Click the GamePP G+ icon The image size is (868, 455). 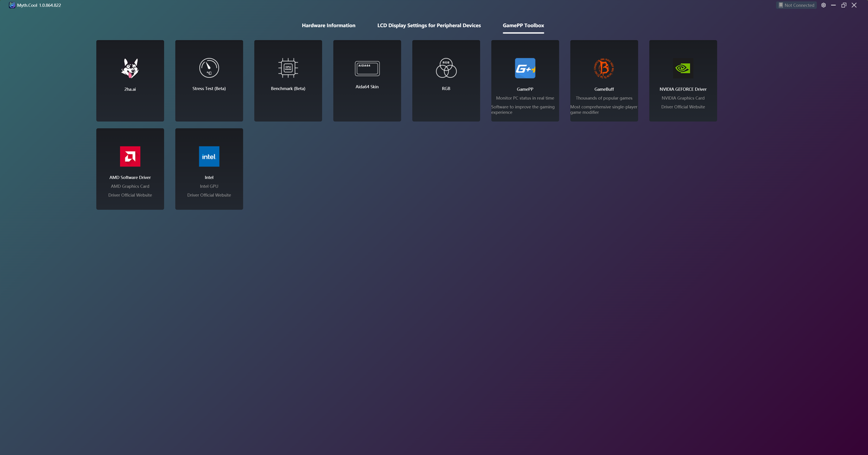(525, 68)
